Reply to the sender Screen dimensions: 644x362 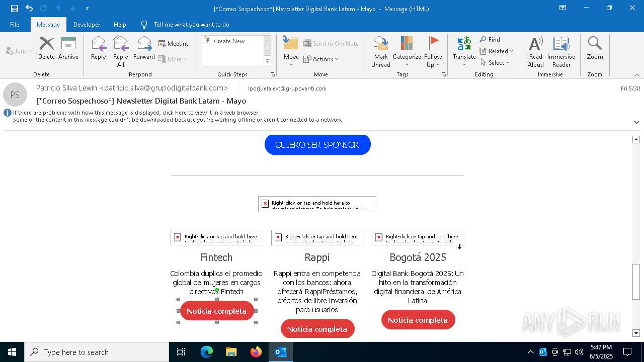[99, 48]
